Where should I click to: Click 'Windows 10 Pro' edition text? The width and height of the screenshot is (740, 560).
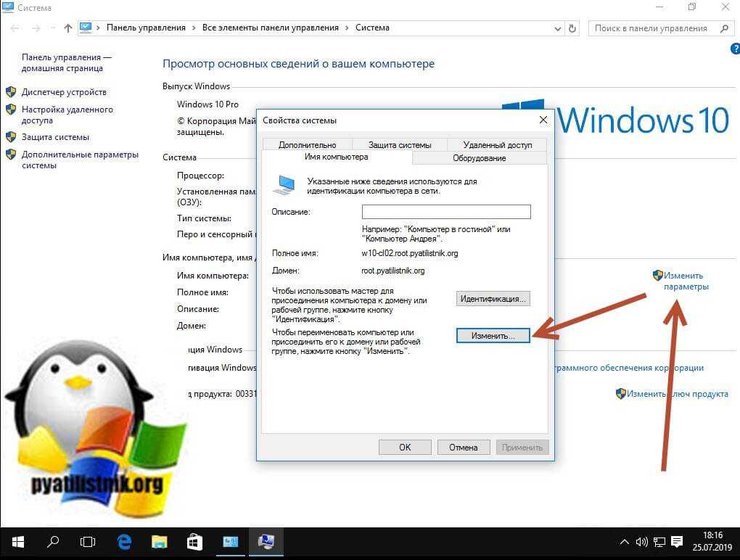207,104
